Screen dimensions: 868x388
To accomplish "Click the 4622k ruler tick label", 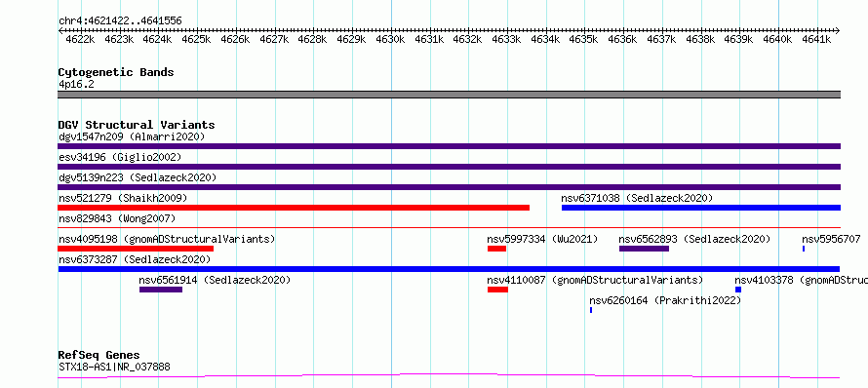I will pyautogui.click(x=80, y=39).
